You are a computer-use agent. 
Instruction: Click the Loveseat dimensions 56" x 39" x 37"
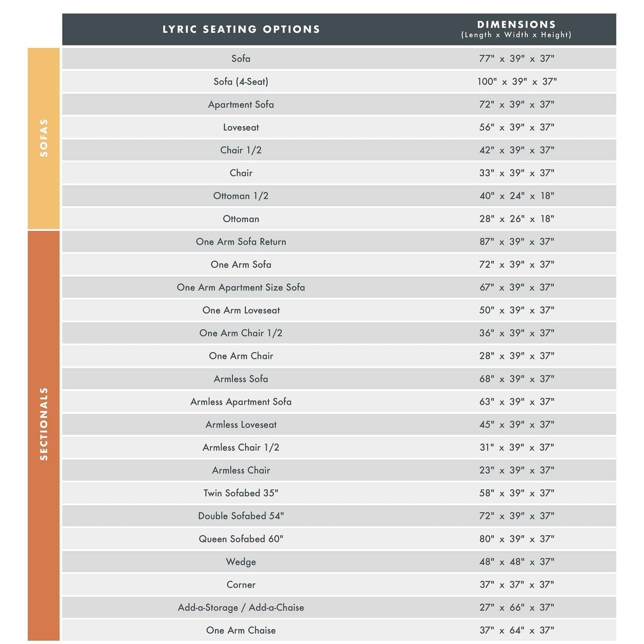coord(517,127)
